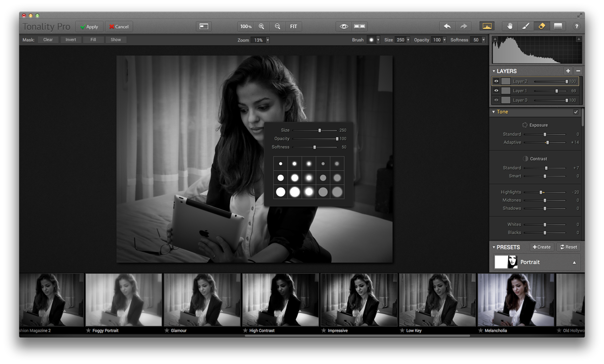
Task: Open the Softness value dropdown
Action: pos(484,40)
